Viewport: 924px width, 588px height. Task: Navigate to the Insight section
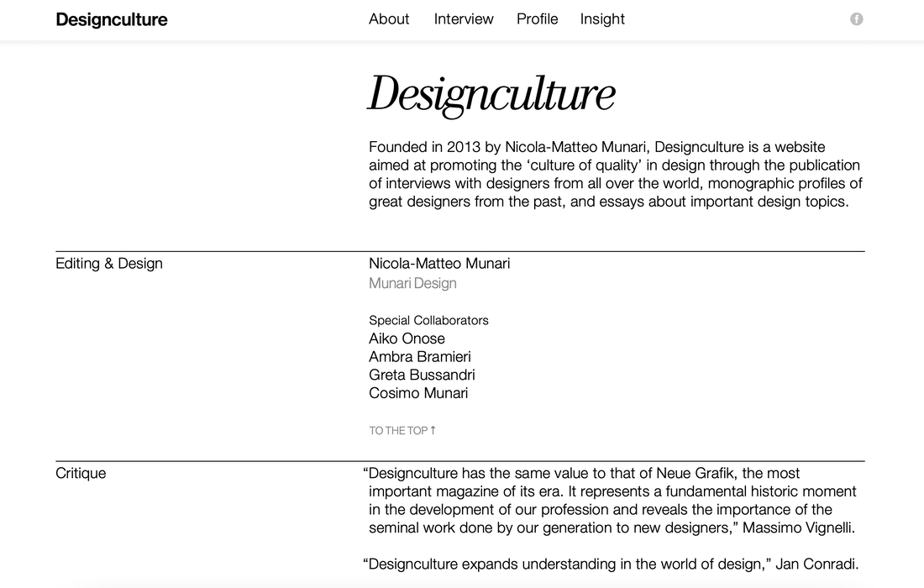602,19
